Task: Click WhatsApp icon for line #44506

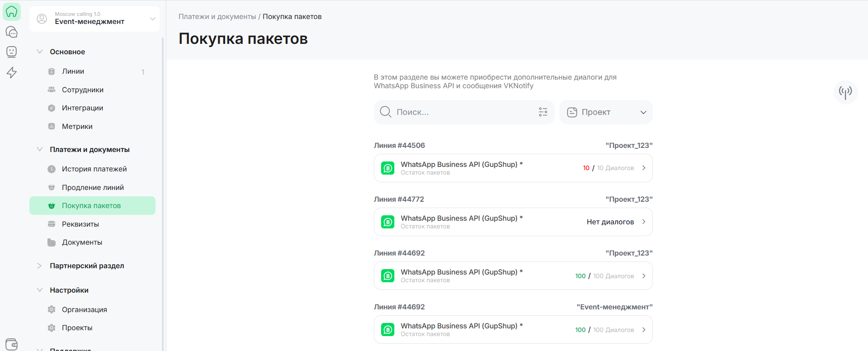Action: tap(387, 168)
